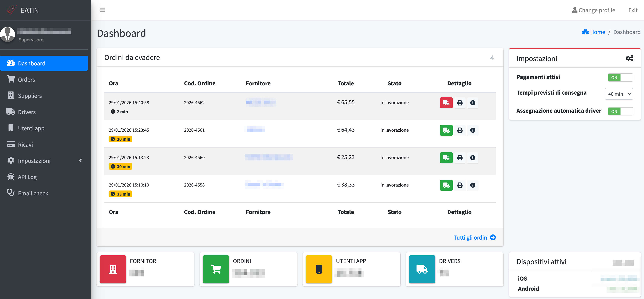644x299 pixels.
Task: Open Ricavi in the sidebar
Action: pyautogui.click(x=44, y=144)
